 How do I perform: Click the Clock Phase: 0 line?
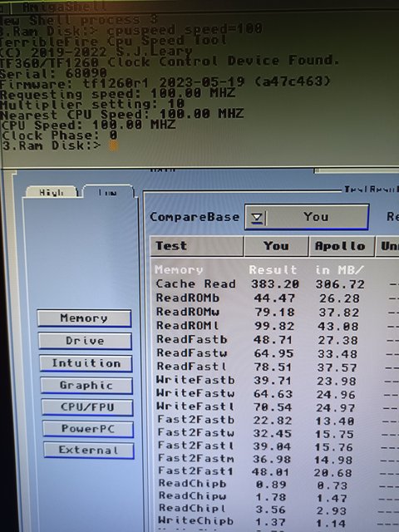(x=60, y=135)
